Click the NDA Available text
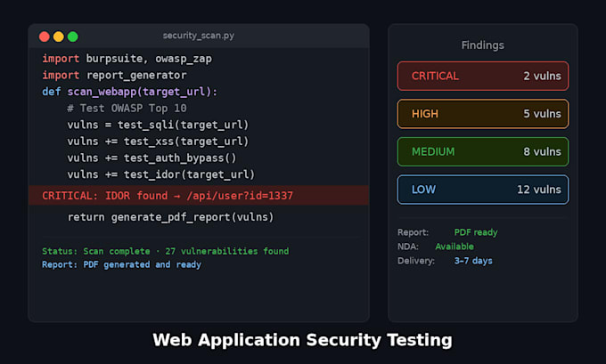Screen dimensions: 606x364 click(454, 247)
